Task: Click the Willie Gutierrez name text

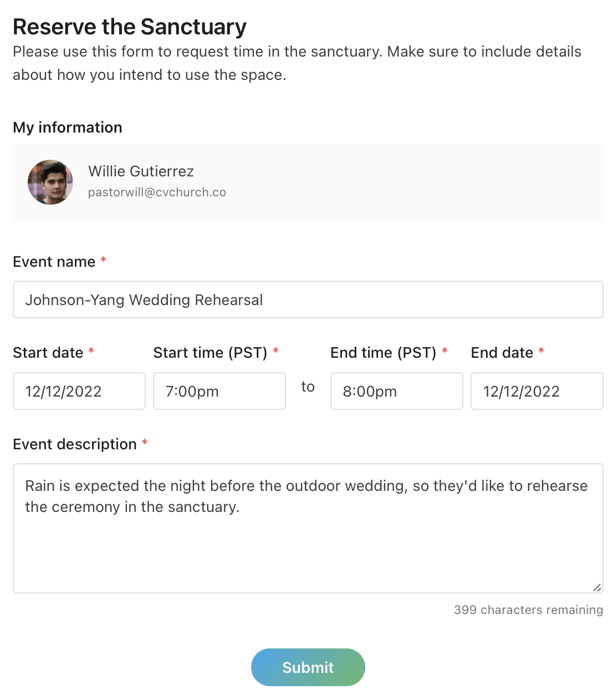Action: (141, 171)
